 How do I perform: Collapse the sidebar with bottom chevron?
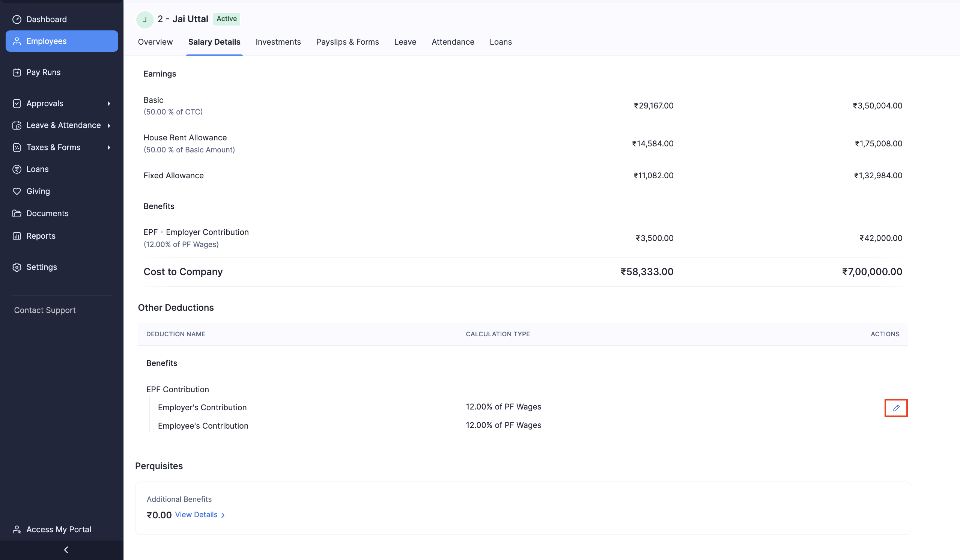tap(66, 550)
